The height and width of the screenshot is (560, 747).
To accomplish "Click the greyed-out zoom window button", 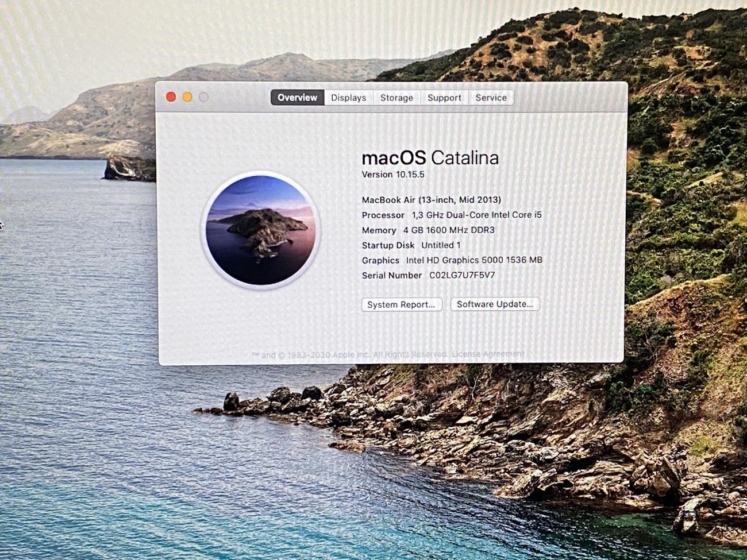I will (x=203, y=97).
